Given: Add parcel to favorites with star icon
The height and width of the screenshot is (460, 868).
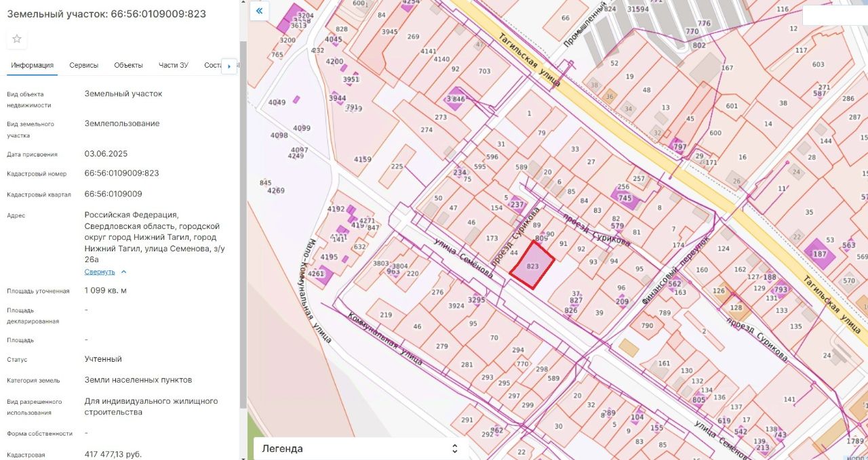Looking at the screenshot, I should pos(17,39).
